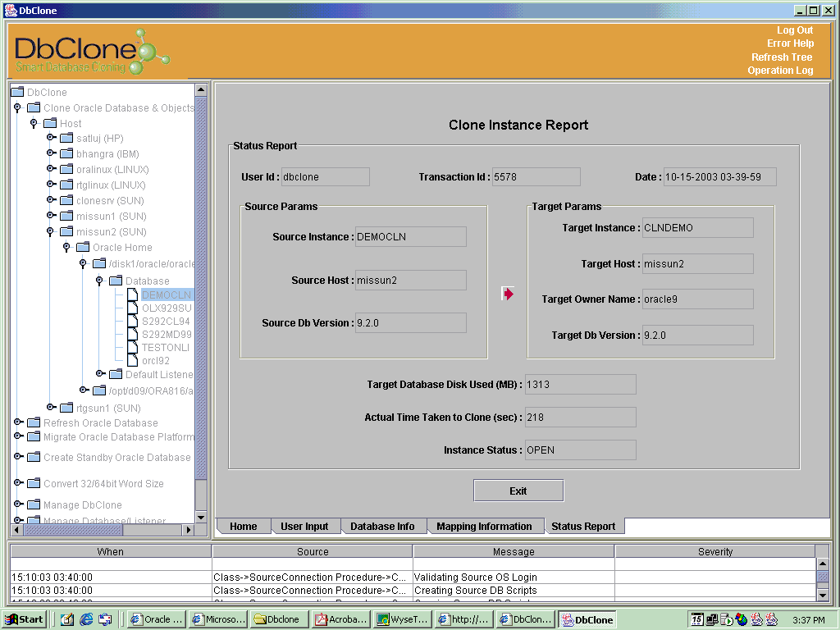Collapse the missun2 (SUN) tree node

coord(50,231)
